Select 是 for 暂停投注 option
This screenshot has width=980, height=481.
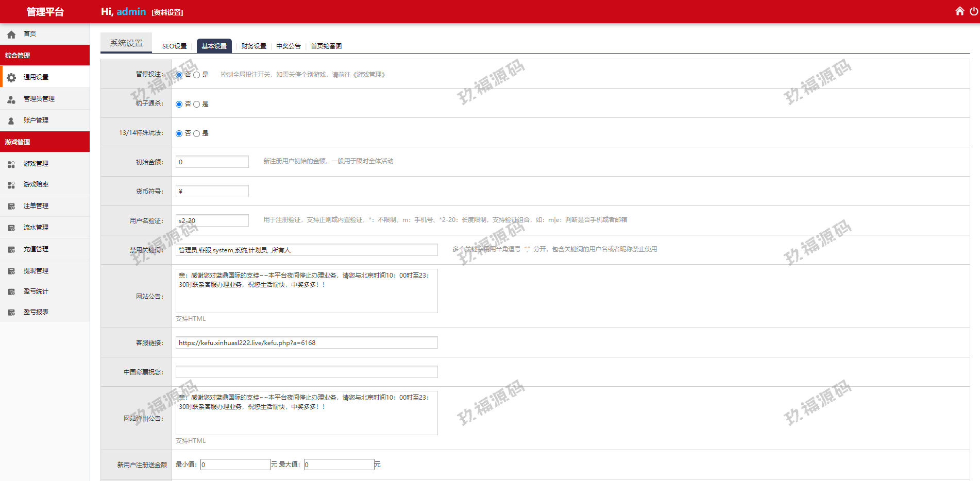point(196,75)
